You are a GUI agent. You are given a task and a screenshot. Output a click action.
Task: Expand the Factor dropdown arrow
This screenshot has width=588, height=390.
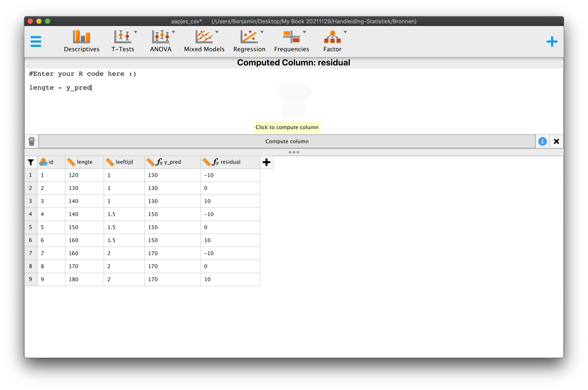coord(345,32)
